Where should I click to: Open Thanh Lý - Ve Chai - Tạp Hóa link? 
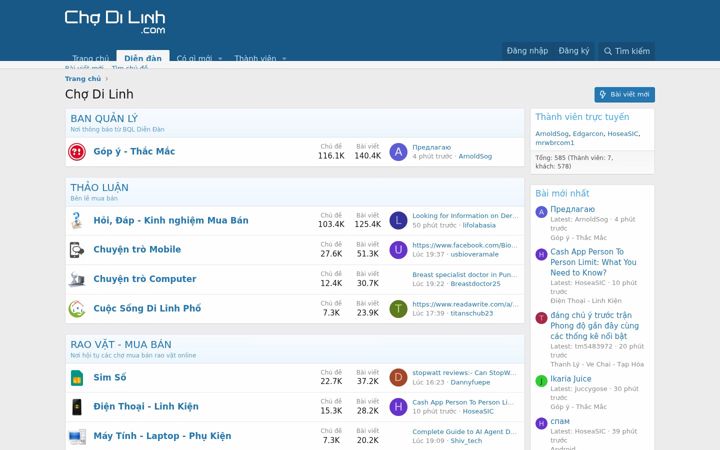point(597,364)
